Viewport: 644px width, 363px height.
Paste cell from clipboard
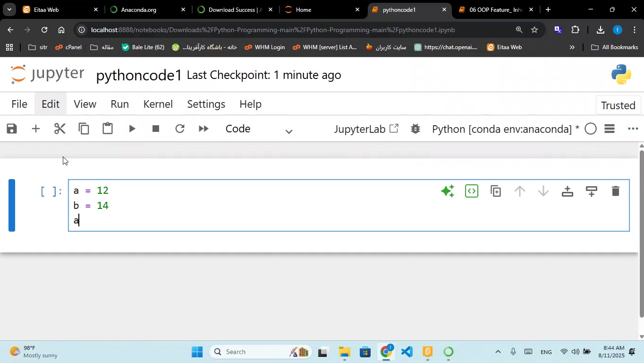[108, 129]
